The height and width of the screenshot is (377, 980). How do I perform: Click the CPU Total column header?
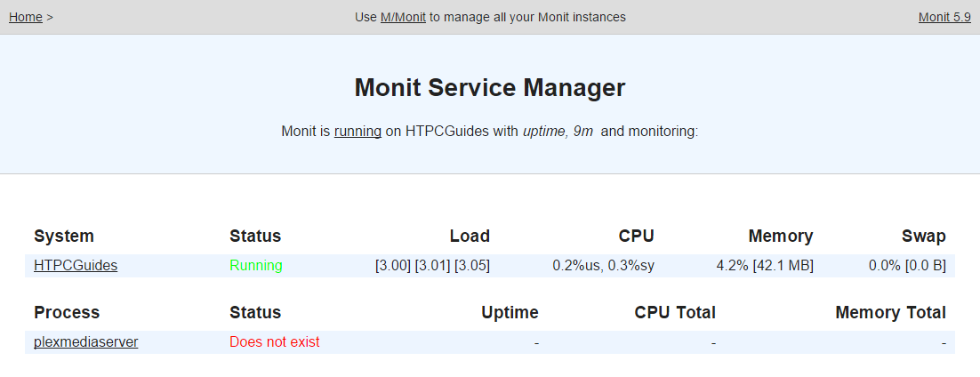point(674,312)
